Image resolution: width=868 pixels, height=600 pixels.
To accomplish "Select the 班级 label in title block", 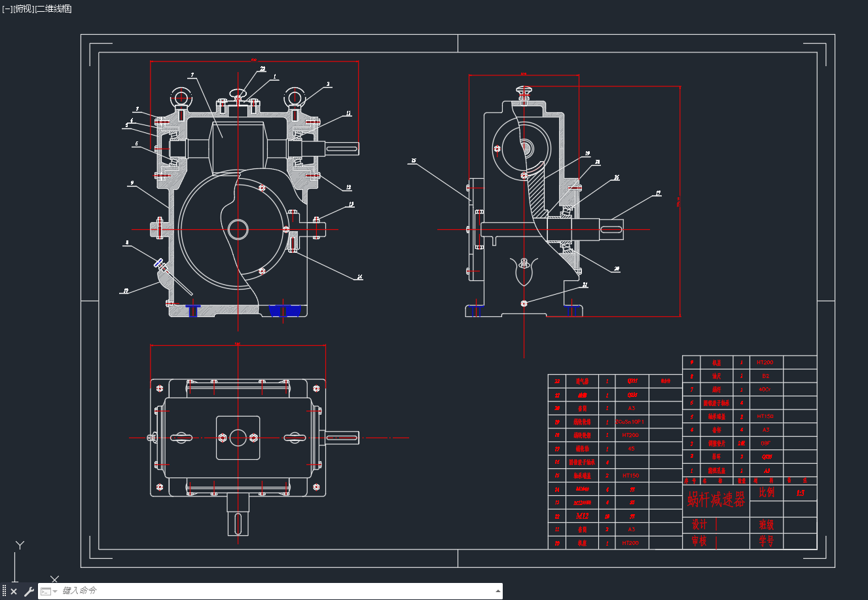I will 766,525.
